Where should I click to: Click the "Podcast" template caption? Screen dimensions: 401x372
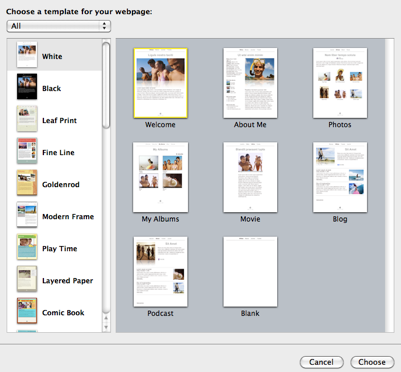160,313
